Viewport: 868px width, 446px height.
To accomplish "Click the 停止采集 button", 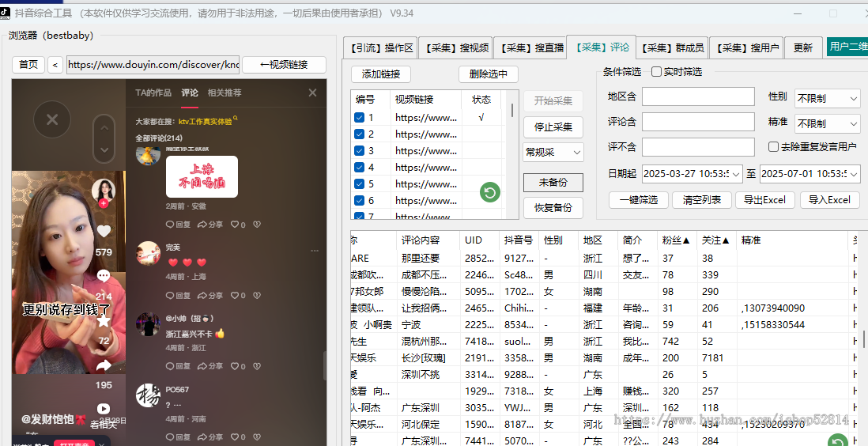I will pos(553,127).
